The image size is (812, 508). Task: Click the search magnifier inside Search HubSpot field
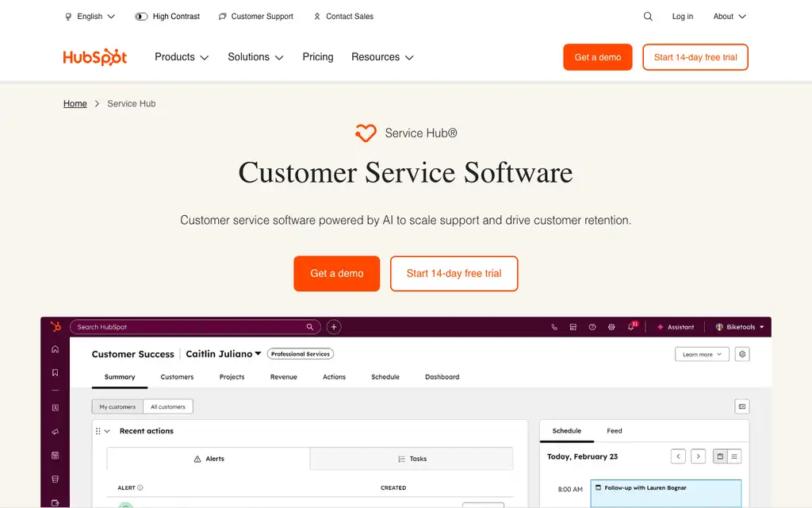[310, 327]
